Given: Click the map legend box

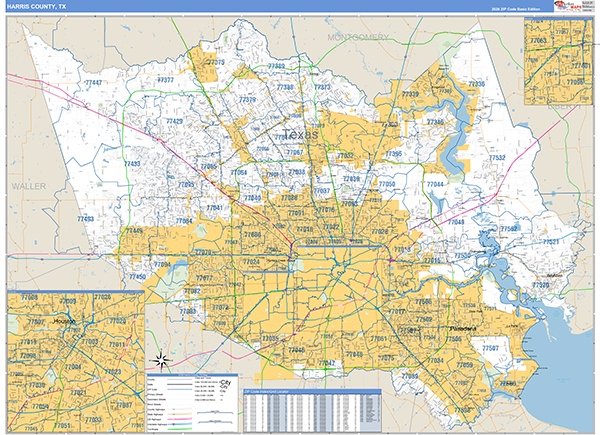Looking at the screenshot, I should [192, 403].
